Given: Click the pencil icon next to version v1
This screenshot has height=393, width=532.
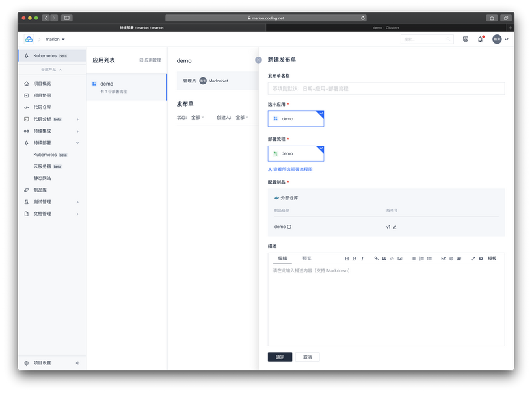Looking at the screenshot, I should (395, 227).
